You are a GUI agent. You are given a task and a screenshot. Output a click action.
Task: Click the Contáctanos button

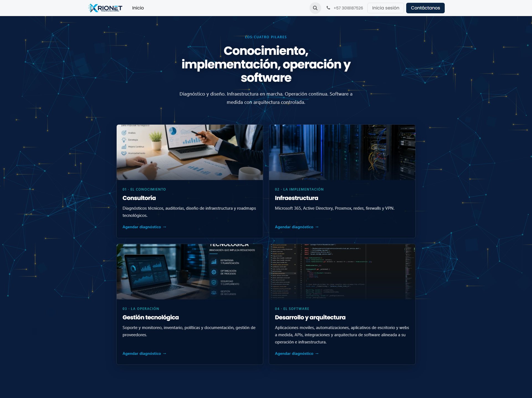425,8
